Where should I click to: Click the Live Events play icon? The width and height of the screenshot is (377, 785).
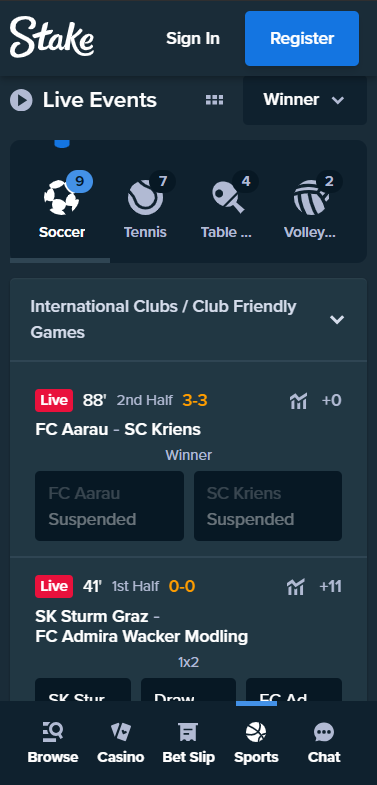tap(21, 100)
